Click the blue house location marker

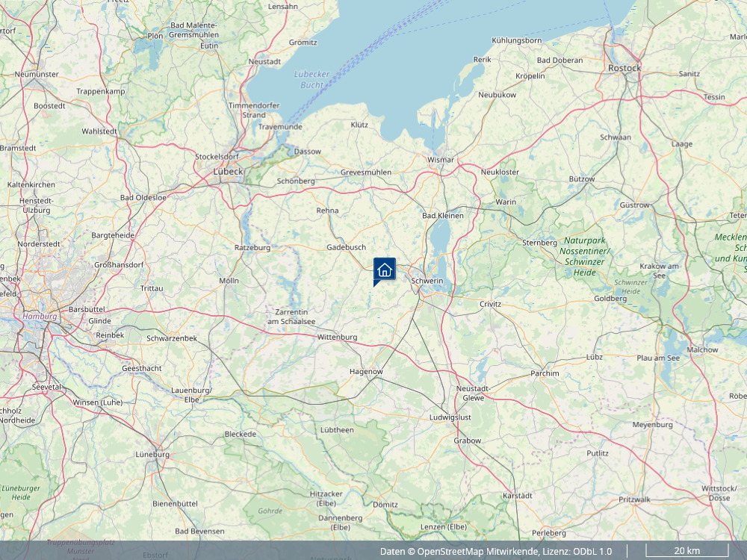[384, 270]
